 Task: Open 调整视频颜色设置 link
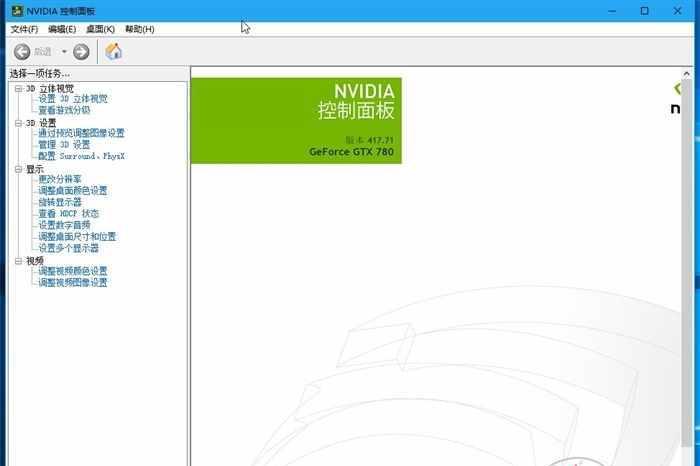(73, 271)
